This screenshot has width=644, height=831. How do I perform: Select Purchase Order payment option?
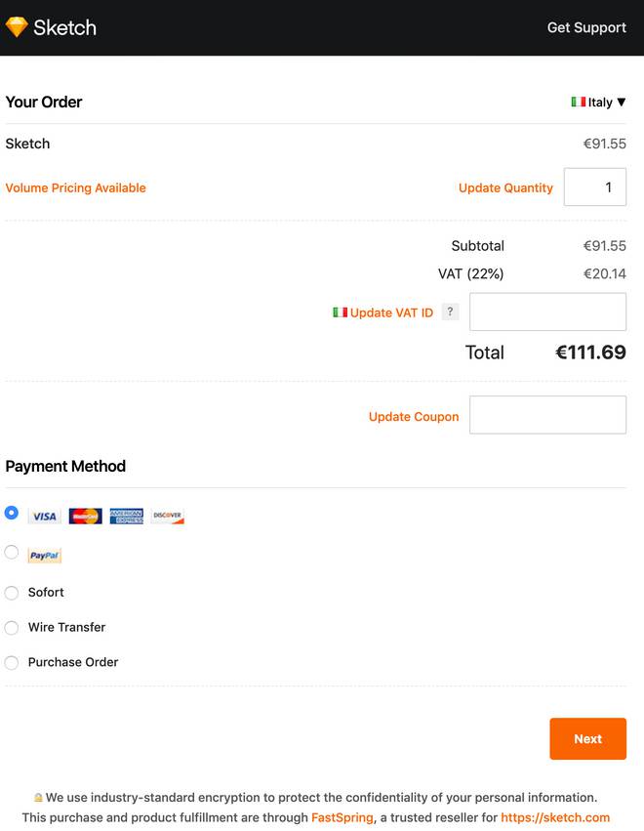coord(12,663)
